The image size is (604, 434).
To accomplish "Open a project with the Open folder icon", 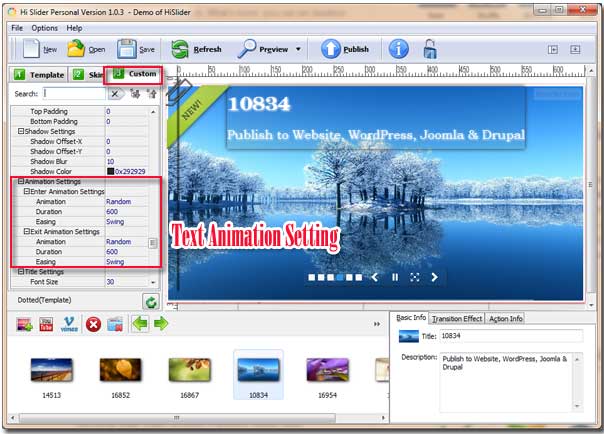I will pyautogui.click(x=76, y=49).
